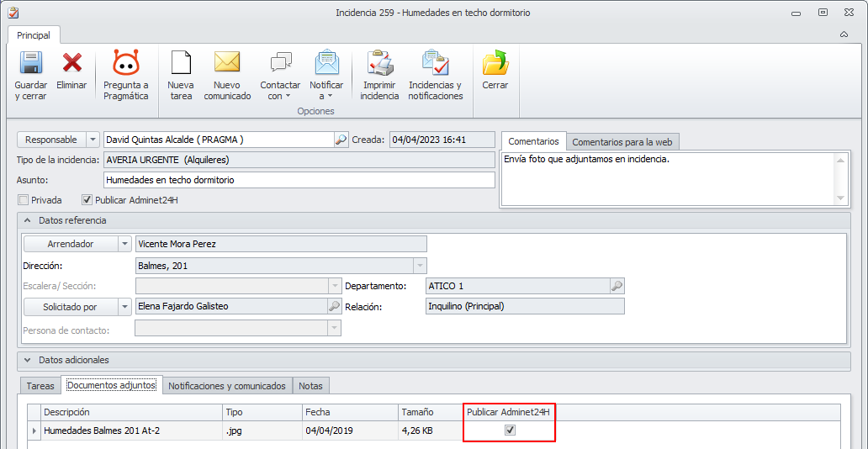Uncheck Publicar Adminet24H under Asunto
Viewport: 868px width, 449px height.
point(87,200)
